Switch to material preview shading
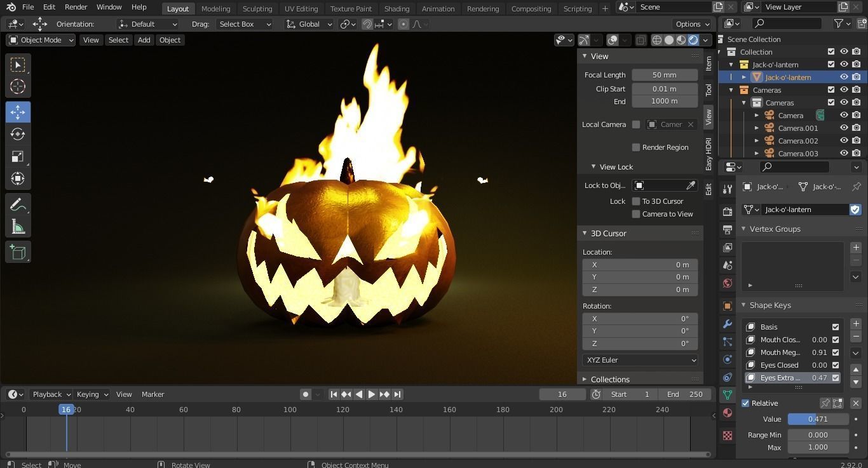The height and width of the screenshot is (468, 868). (x=681, y=40)
